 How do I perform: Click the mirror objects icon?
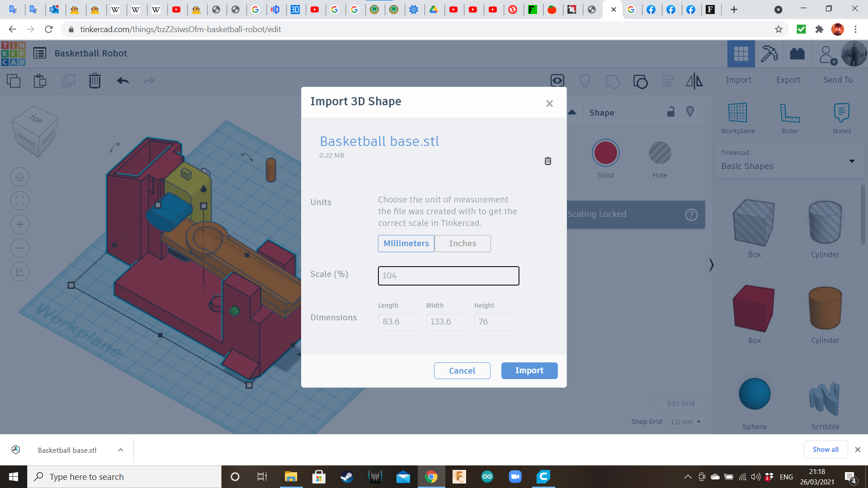[694, 81]
